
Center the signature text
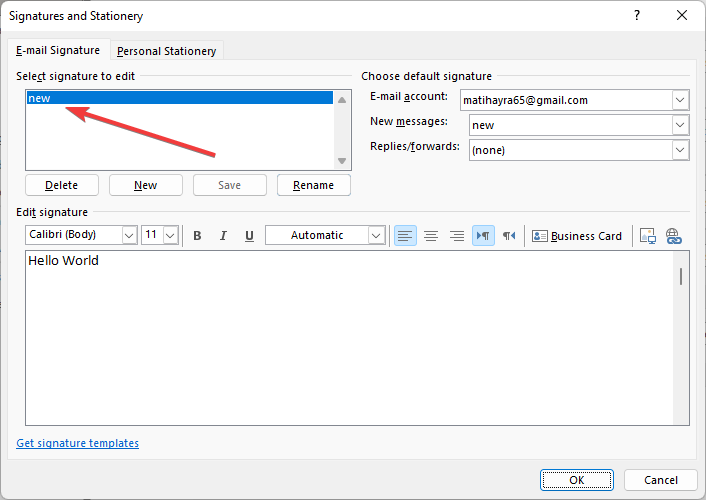click(431, 236)
